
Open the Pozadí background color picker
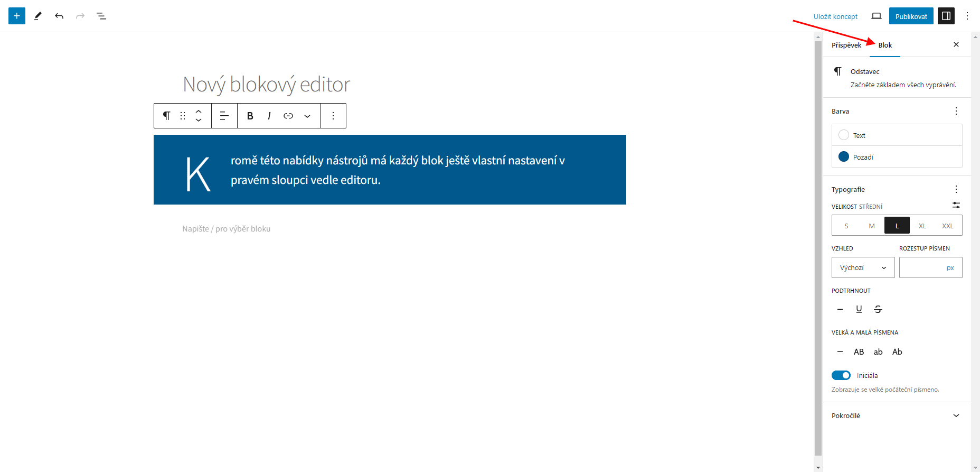(897, 157)
